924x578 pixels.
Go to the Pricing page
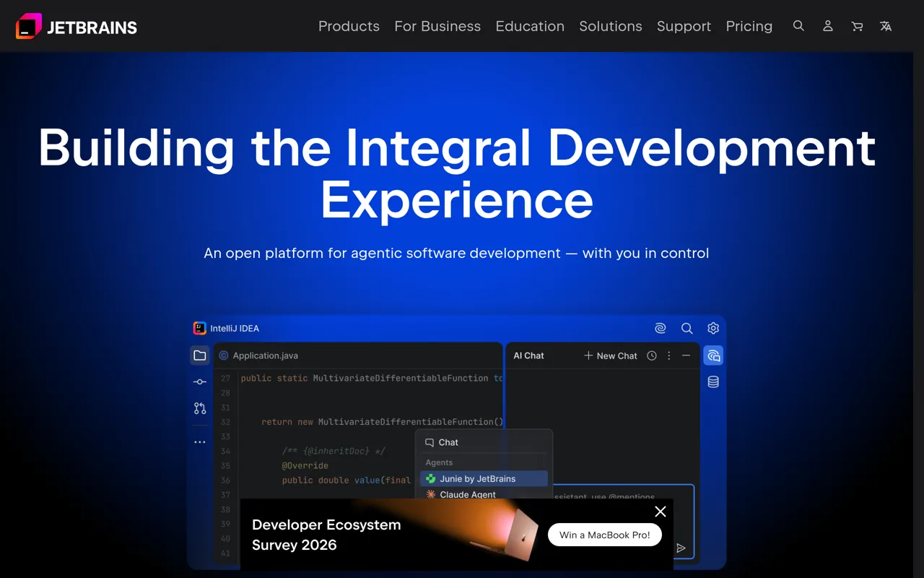pos(749,26)
